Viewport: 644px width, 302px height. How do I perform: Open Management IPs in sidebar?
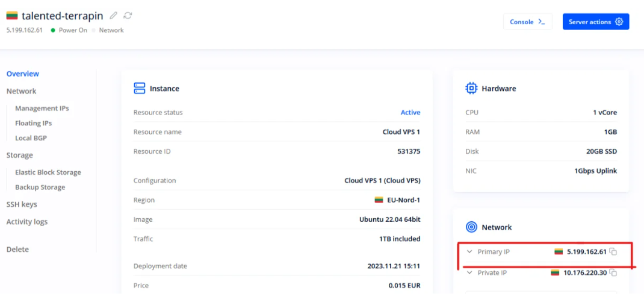[x=42, y=109]
